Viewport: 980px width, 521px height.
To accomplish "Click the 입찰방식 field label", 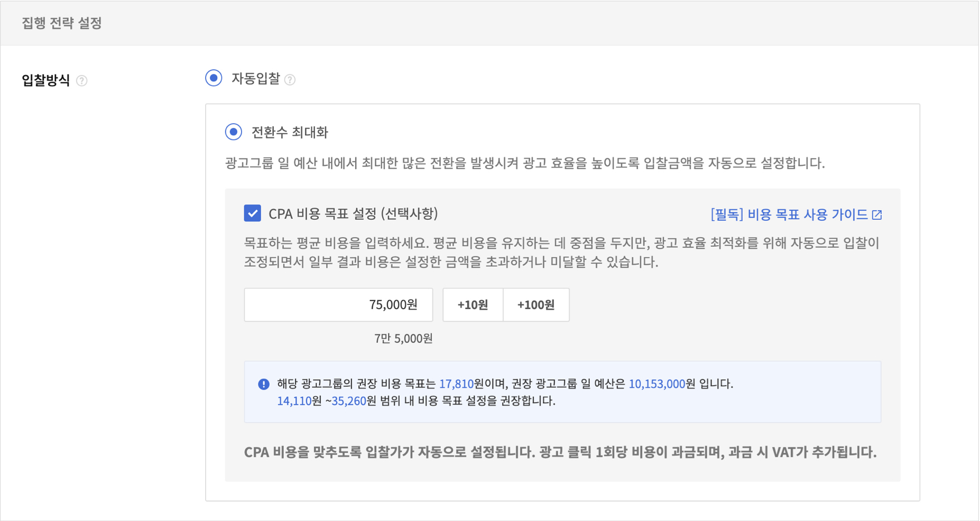I will click(46, 80).
